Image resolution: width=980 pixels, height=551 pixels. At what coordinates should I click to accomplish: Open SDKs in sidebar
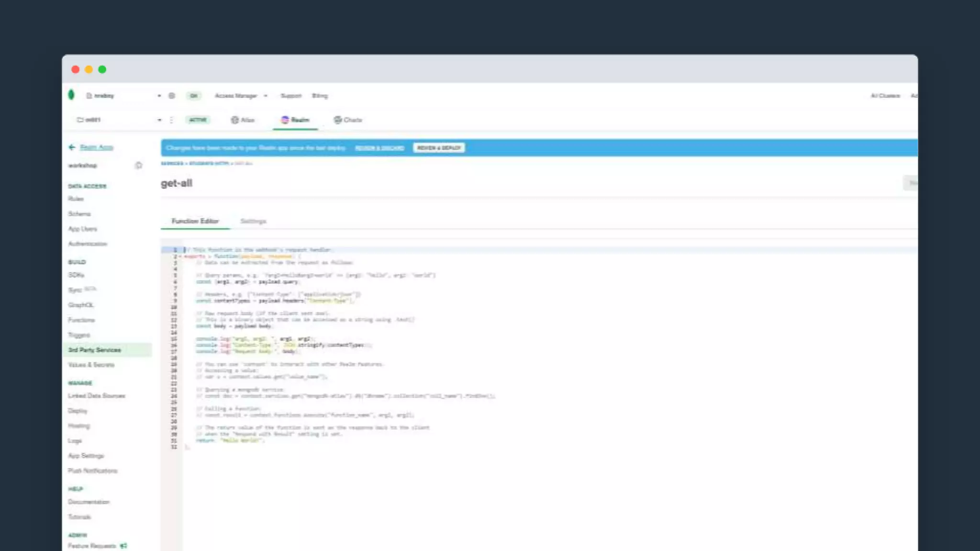[76, 275]
